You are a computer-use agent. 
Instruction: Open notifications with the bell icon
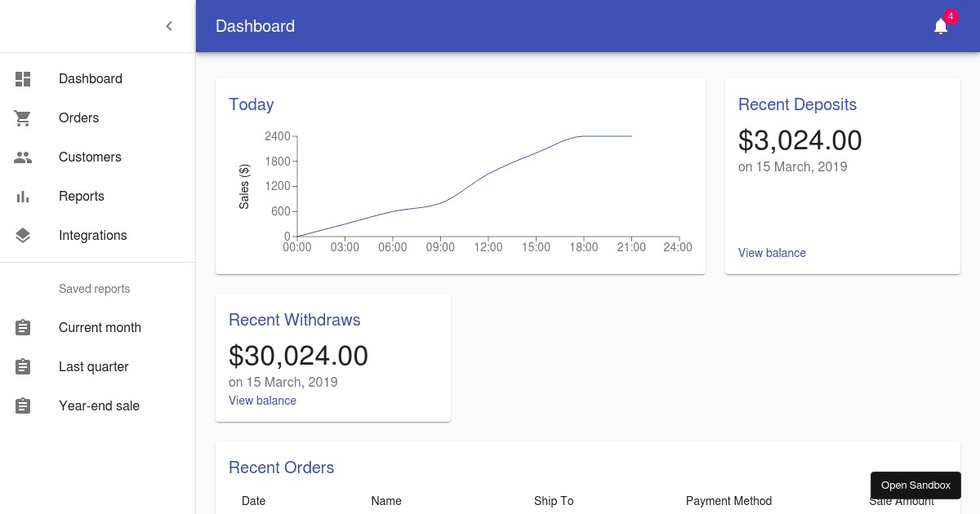[x=939, y=27]
